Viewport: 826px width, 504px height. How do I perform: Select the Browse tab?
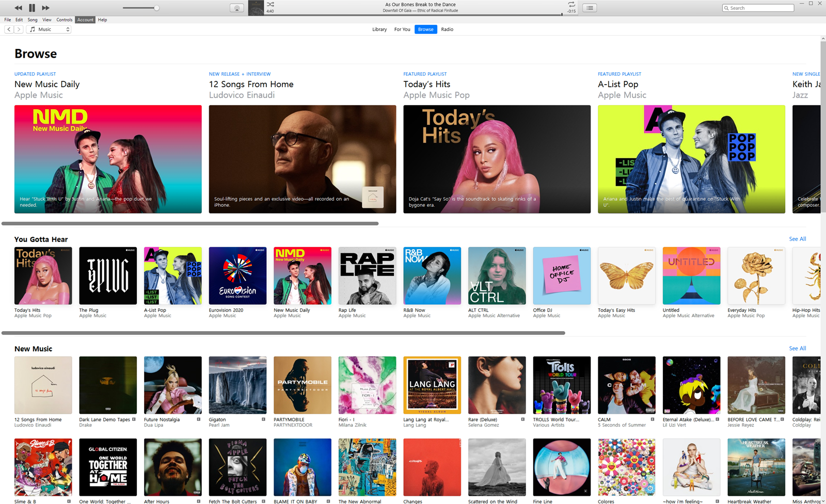coord(426,29)
